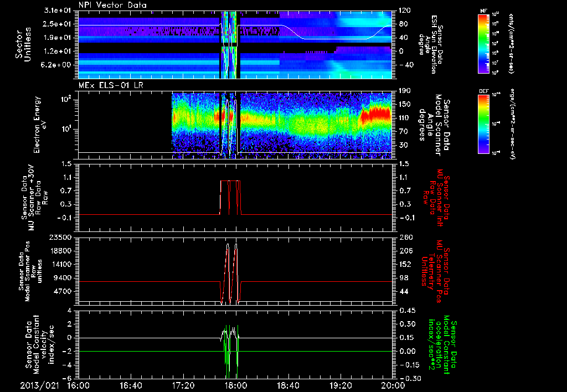The image size is (567, 392).
Task: Click the 23500 scanner position tick label
Action: pyautogui.click(x=60, y=238)
